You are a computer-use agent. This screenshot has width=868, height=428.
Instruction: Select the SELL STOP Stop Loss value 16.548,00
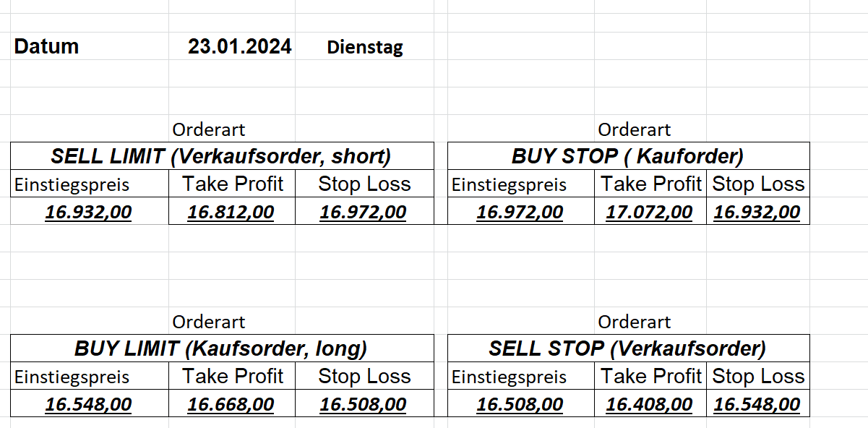pos(757,405)
